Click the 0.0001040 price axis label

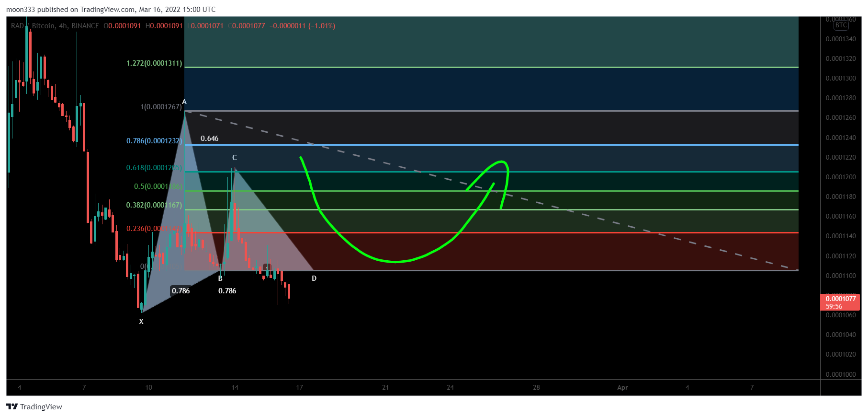coord(841,335)
